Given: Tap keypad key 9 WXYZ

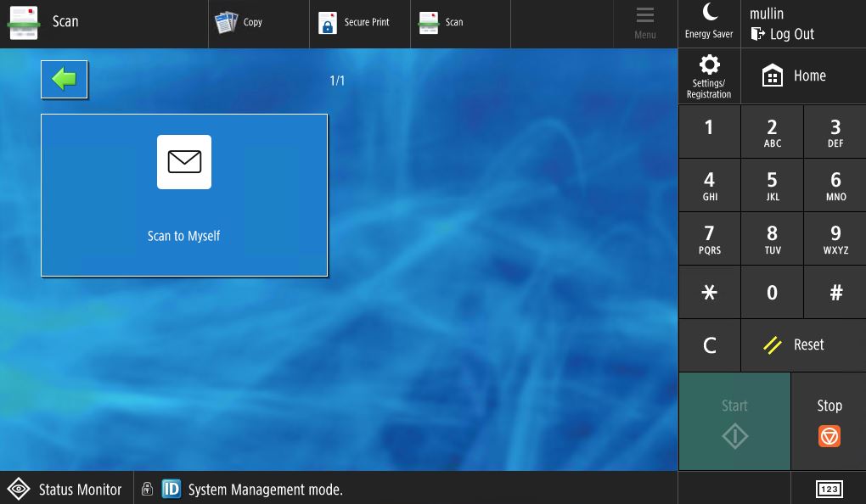Looking at the screenshot, I should pyautogui.click(x=835, y=238).
